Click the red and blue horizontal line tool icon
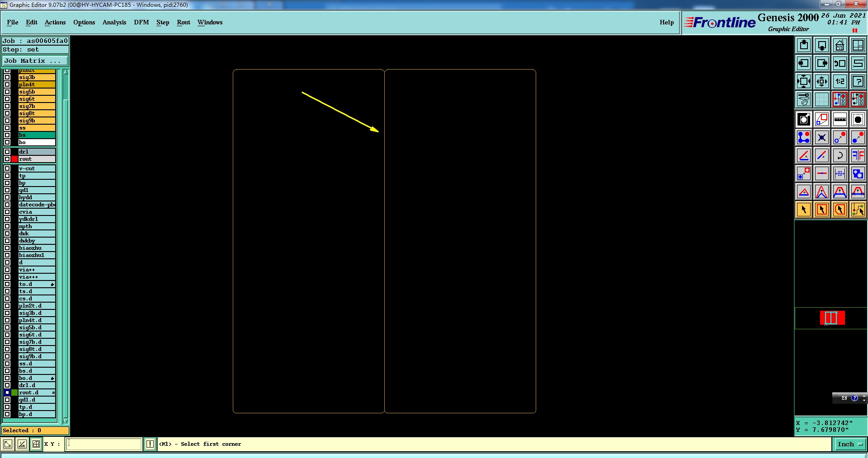This screenshot has width=868, height=458. (822, 174)
